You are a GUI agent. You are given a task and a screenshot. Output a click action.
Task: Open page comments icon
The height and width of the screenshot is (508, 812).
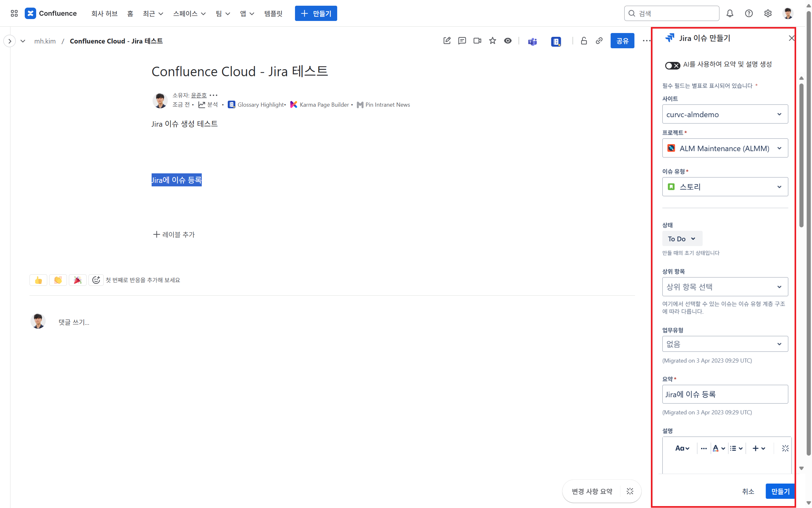(462, 41)
